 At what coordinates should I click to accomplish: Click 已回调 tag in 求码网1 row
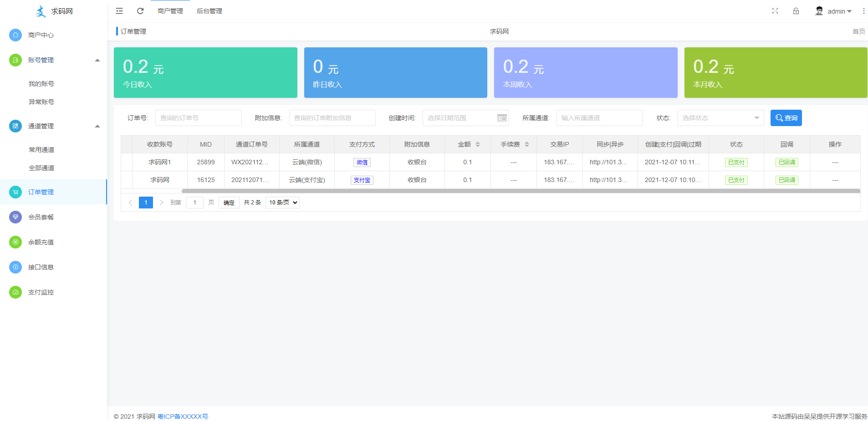(x=787, y=162)
